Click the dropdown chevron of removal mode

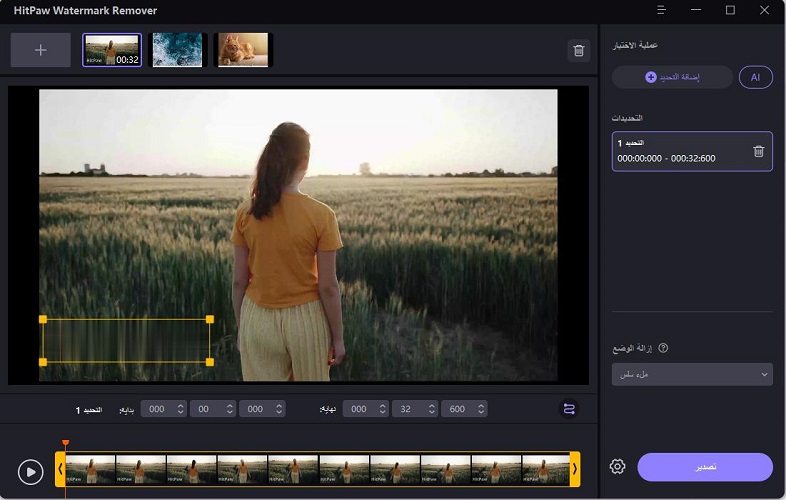click(764, 375)
